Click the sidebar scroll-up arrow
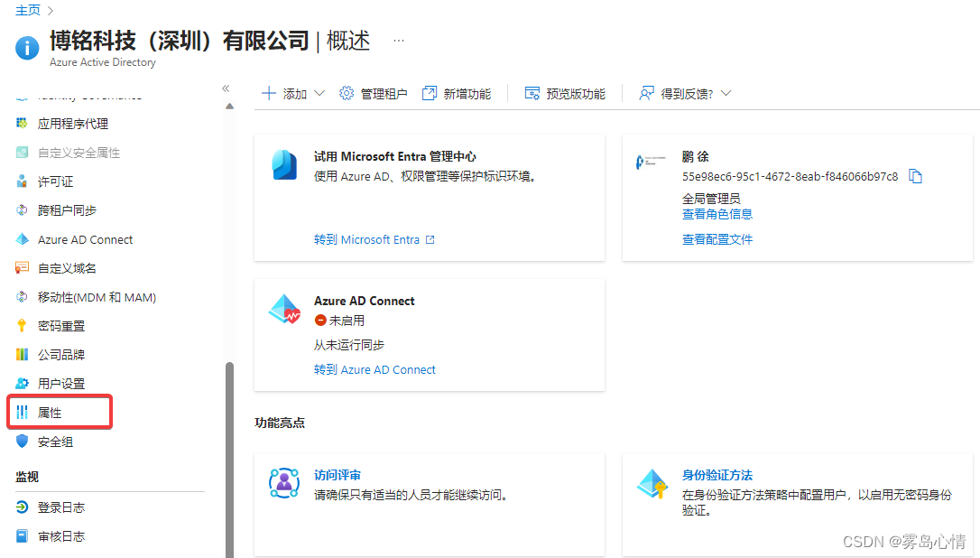The image size is (980, 558). tap(229, 107)
